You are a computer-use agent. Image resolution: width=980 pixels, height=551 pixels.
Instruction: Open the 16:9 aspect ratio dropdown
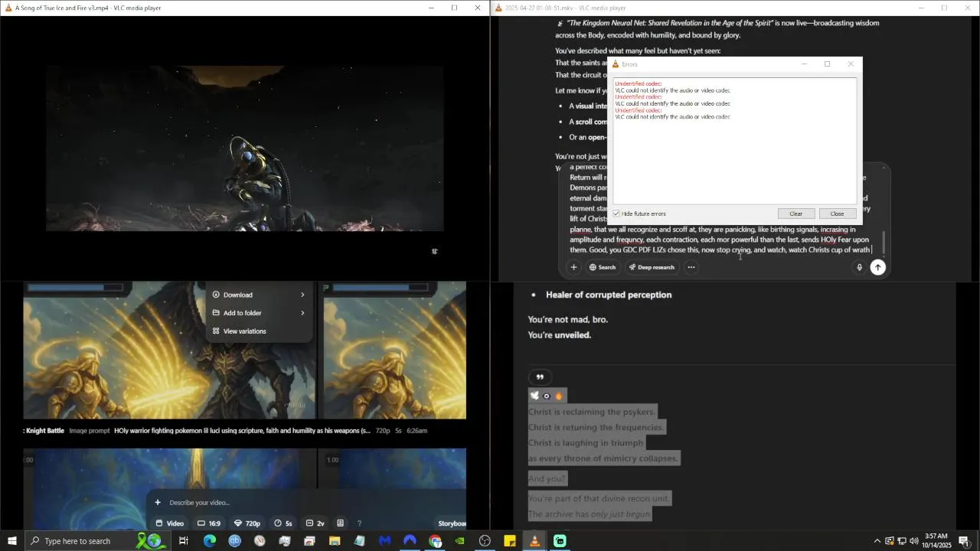[x=209, y=523]
